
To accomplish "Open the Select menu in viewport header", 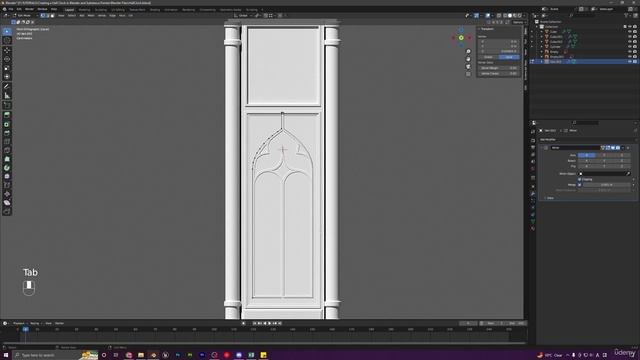I will [72, 16].
